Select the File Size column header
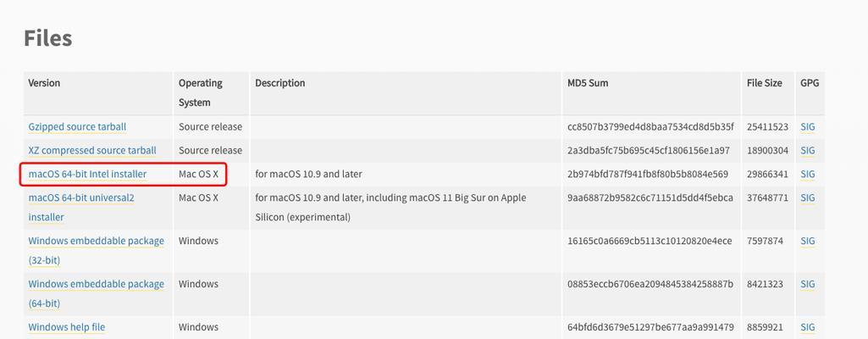This screenshot has height=339, width=868. click(x=765, y=83)
